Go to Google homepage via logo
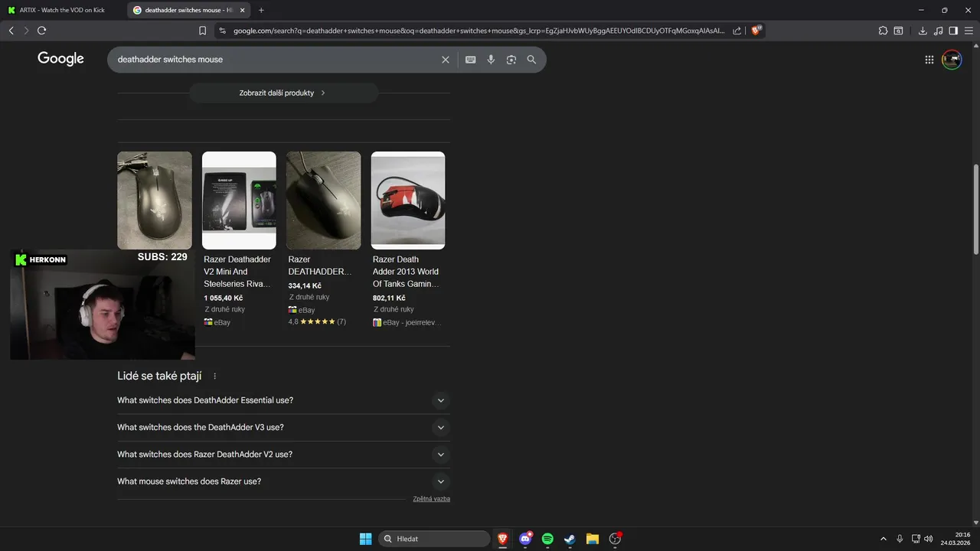The height and width of the screenshot is (551, 980). [x=60, y=59]
